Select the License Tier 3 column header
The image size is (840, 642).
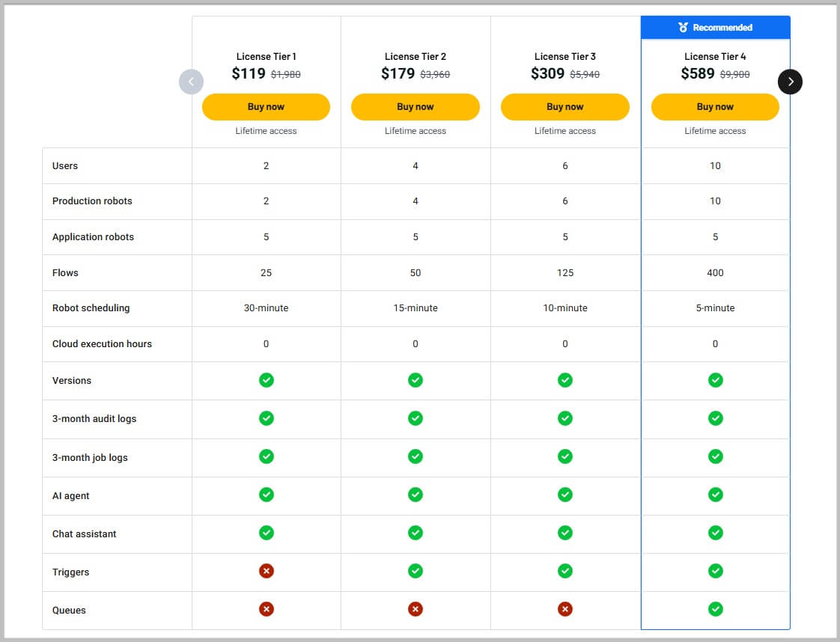click(x=564, y=56)
